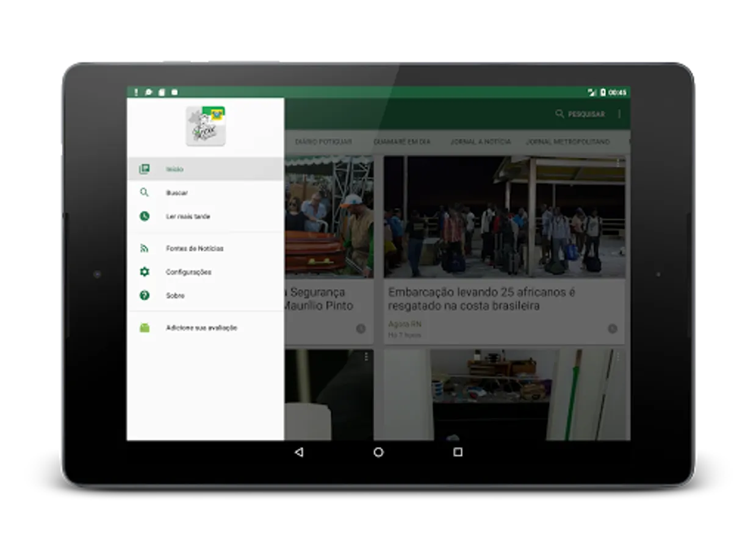
Task: Choose Ler mais tarde in drawer
Action: 205,216
